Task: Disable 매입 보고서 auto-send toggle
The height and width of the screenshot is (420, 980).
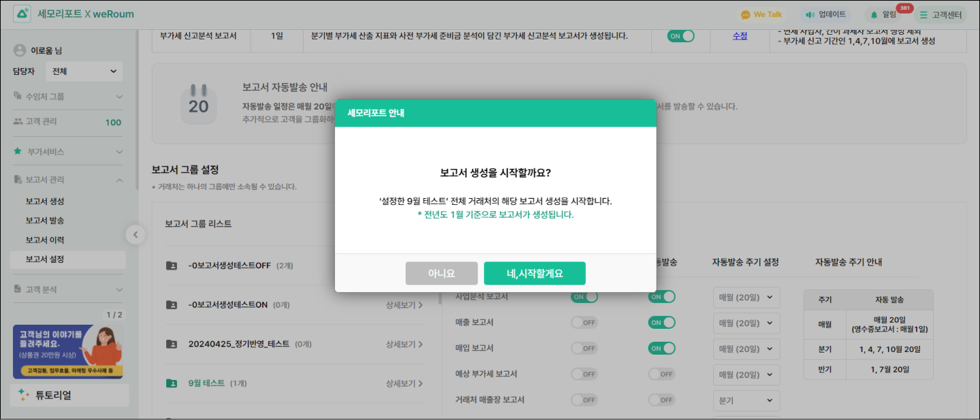Action: tap(661, 349)
